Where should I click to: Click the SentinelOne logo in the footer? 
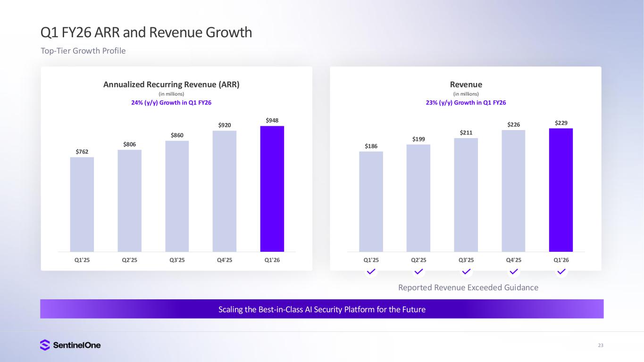tap(70, 345)
